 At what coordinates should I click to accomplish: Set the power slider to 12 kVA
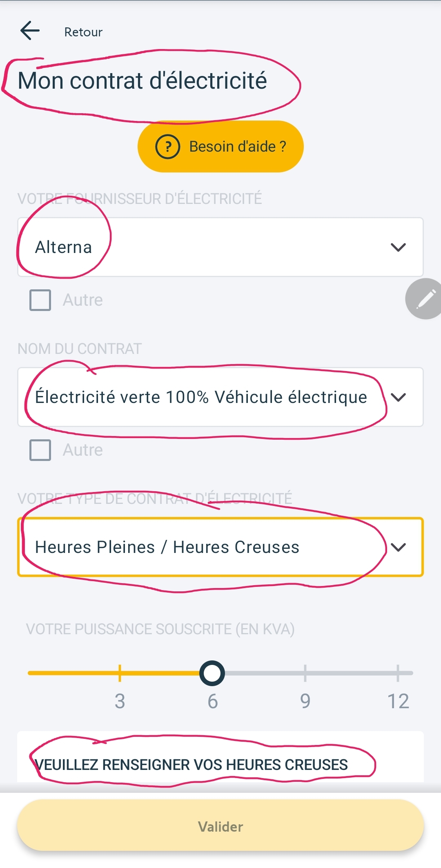point(397,673)
